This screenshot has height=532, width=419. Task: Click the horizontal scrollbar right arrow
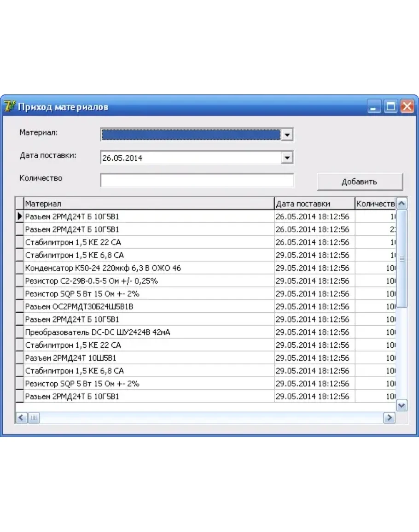coord(389,418)
